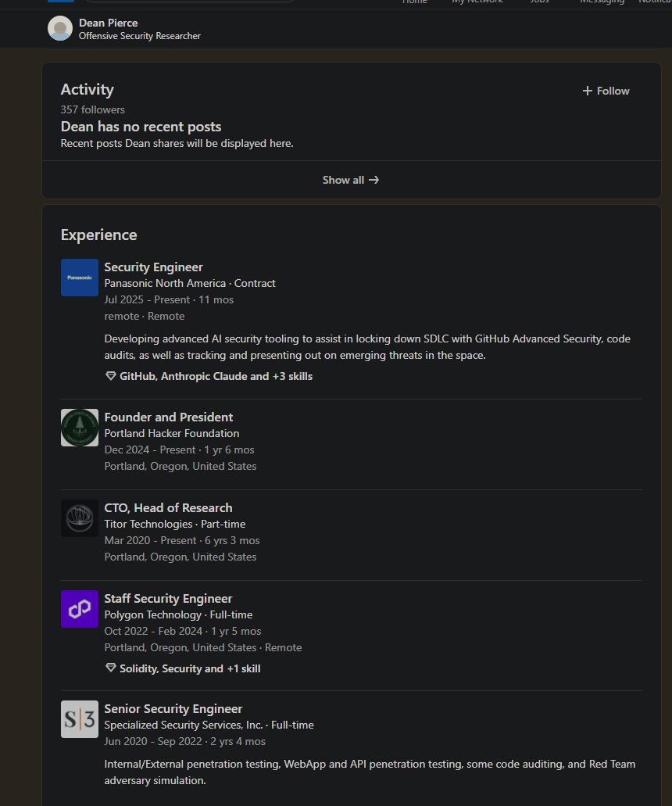
Task: Click Polygon Technology · Full-time text
Action: (178, 614)
